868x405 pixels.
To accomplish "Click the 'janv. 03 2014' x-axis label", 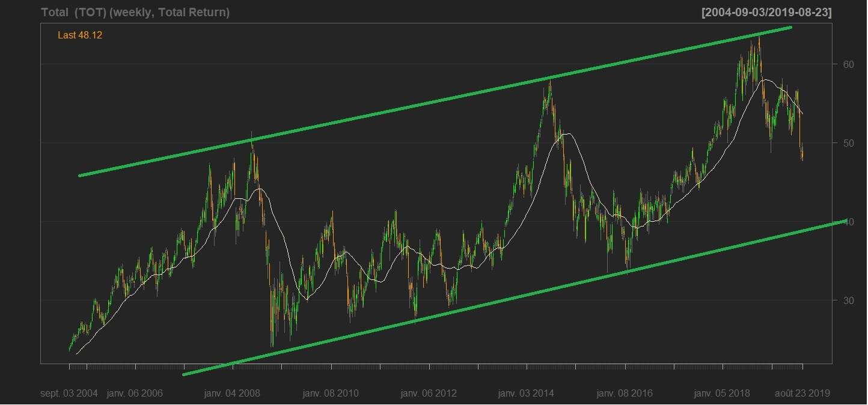I will click(x=527, y=394).
